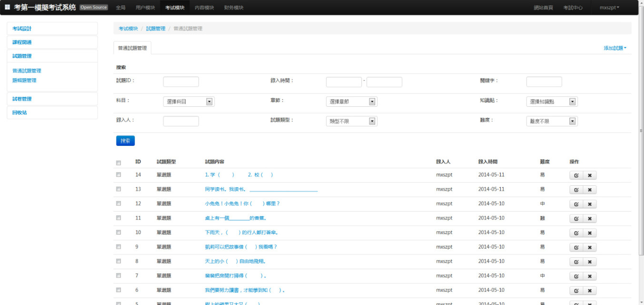644x305 pixels.
Task: Delete question ID 6 with X icon
Action: point(589,291)
